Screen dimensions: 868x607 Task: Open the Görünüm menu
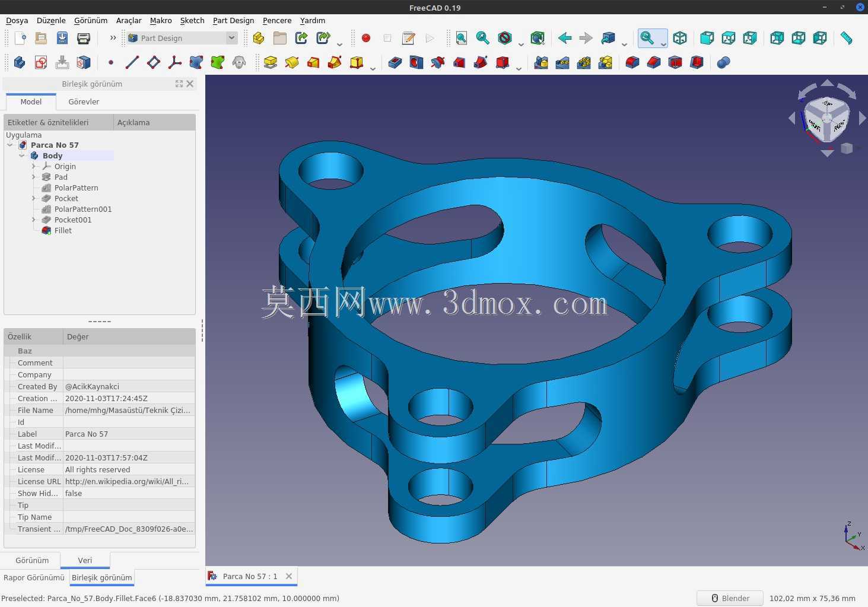[91, 20]
